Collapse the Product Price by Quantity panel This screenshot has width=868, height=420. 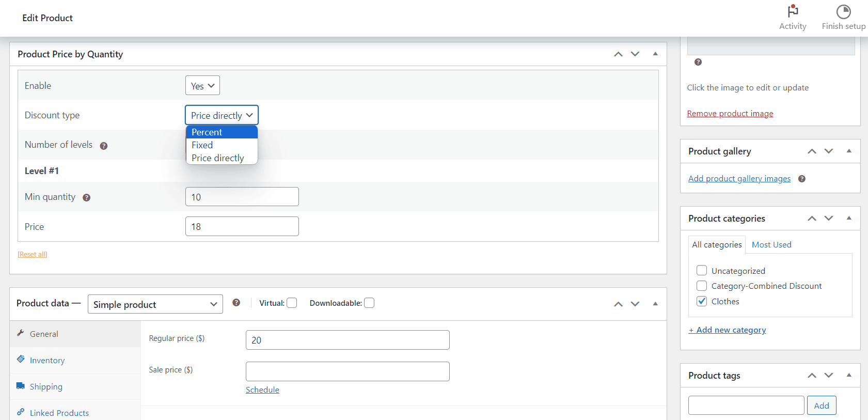655,54
